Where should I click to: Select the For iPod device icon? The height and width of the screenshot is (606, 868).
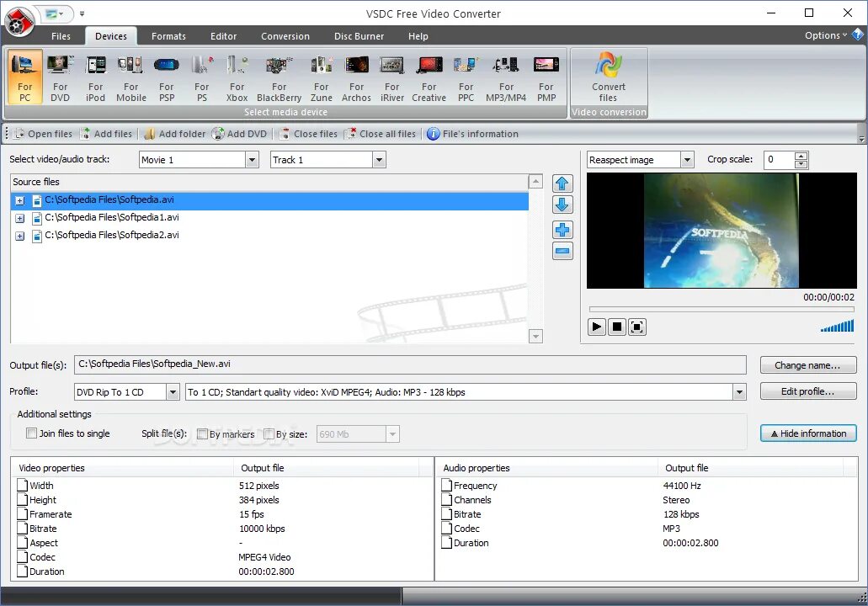(x=95, y=76)
